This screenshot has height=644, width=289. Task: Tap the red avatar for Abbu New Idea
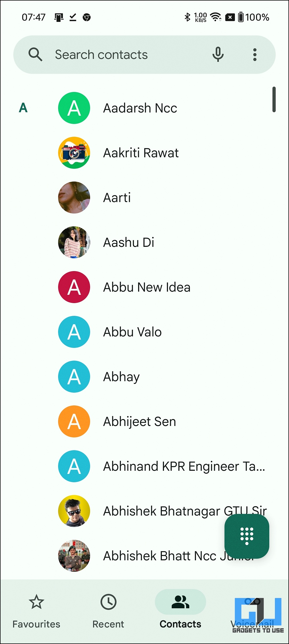[x=74, y=287]
